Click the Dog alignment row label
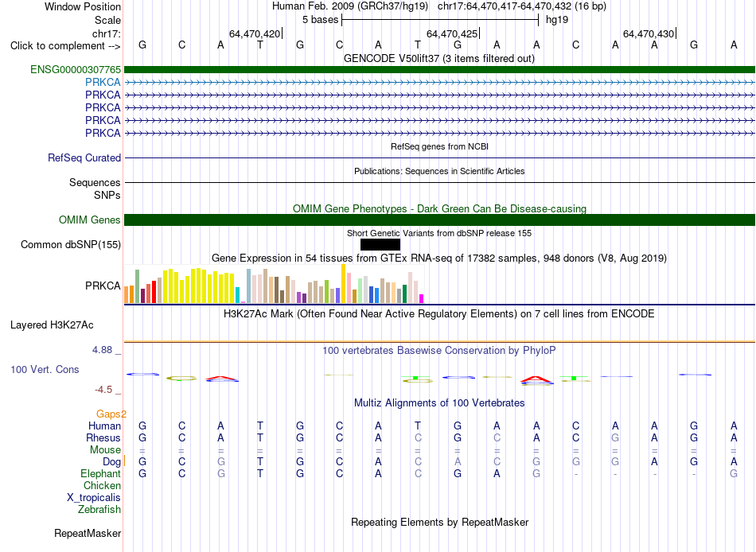Viewport: 756px width, 552px height. pos(111,462)
